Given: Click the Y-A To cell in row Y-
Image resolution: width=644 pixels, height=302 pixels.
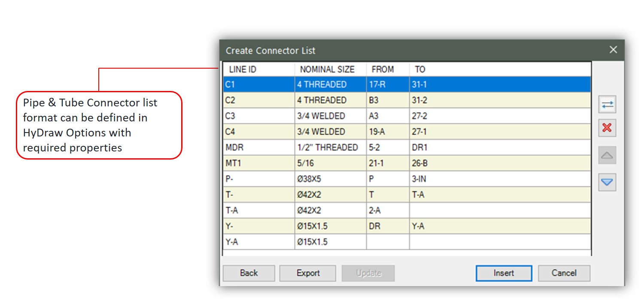Looking at the screenshot, I should coord(500,226).
